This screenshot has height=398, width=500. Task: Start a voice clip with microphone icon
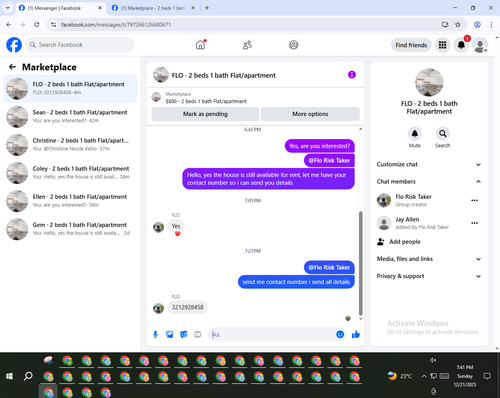coord(155,334)
